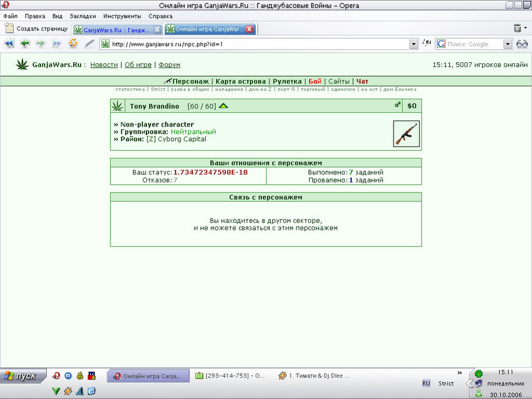Image resolution: width=532 pixels, height=399 pixels.
Task: Click the Нейтральный faction text
Action: point(193,132)
